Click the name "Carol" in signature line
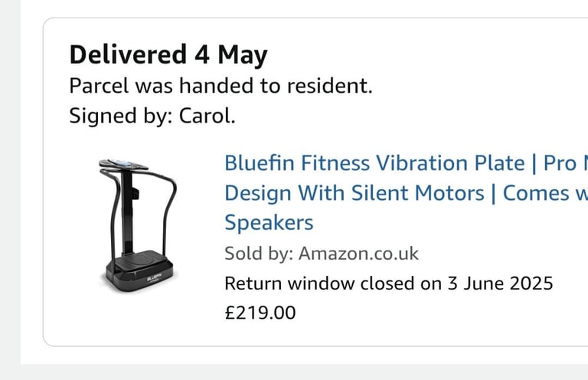 click(204, 116)
